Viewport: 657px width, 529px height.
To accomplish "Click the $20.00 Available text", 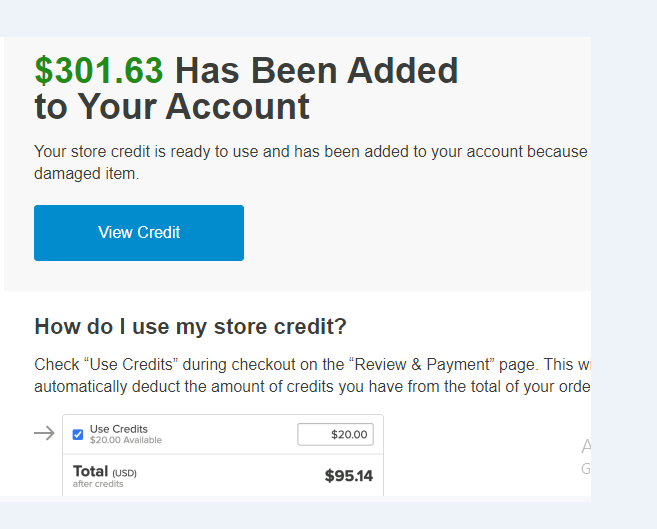I will (x=126, y=440).
